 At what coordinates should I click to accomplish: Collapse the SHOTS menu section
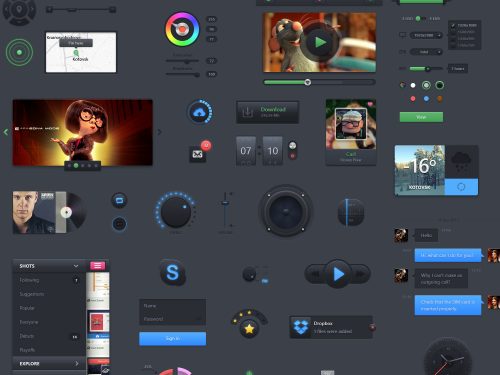49,266
